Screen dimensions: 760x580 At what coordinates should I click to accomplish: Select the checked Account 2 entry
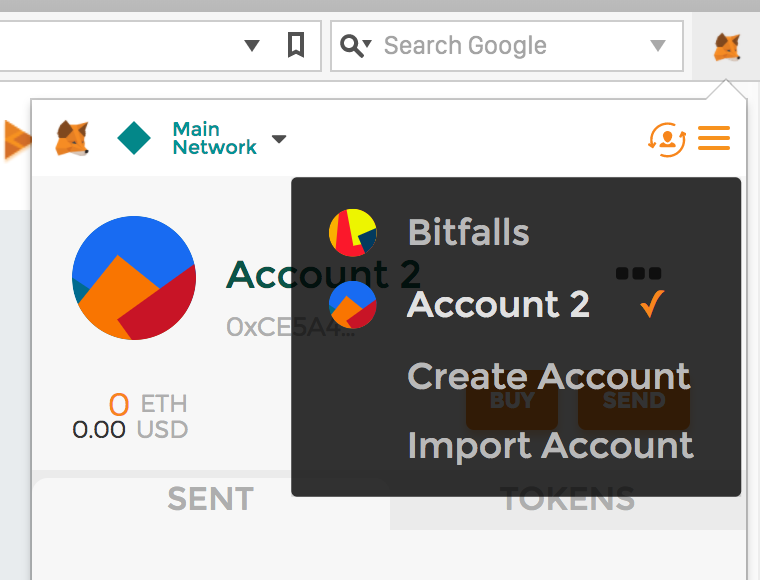pyautogui.click(x=498, y=304)
